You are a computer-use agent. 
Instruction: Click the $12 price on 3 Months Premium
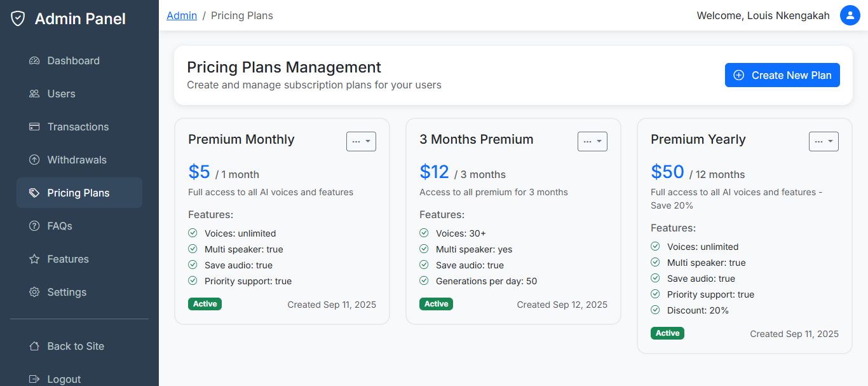(x=434, y=172)
